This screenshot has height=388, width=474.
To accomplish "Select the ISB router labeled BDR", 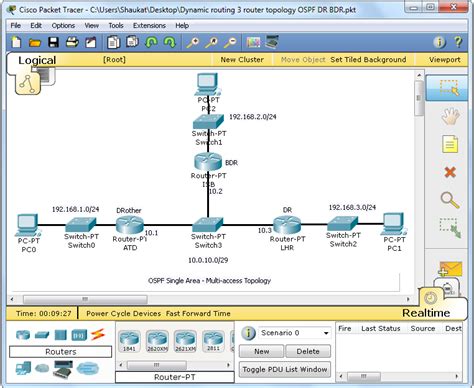I will coord(208,162).
